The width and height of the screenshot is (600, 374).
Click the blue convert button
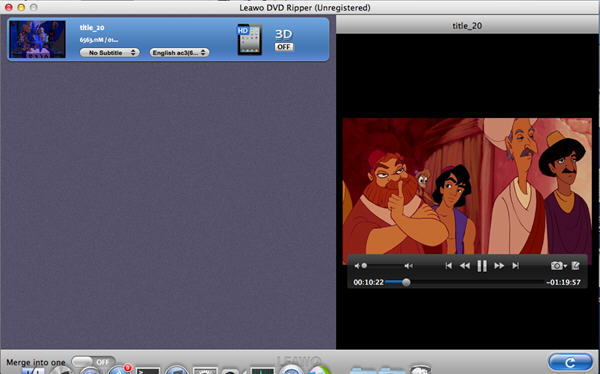click(570, 362)
